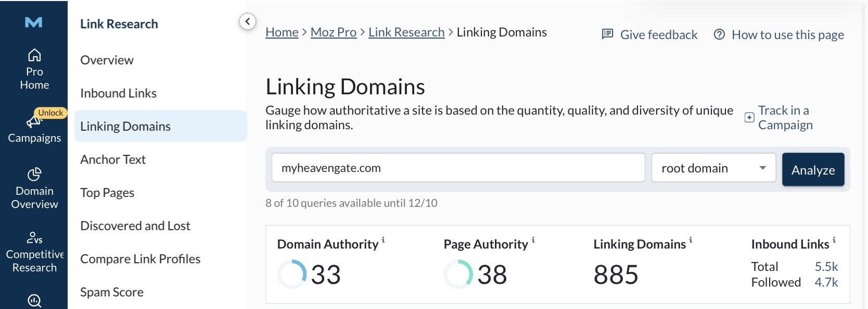868x309 pixels.
Task: Go to Link Research breadcrumb link
Action: click(x=406, y=32)
